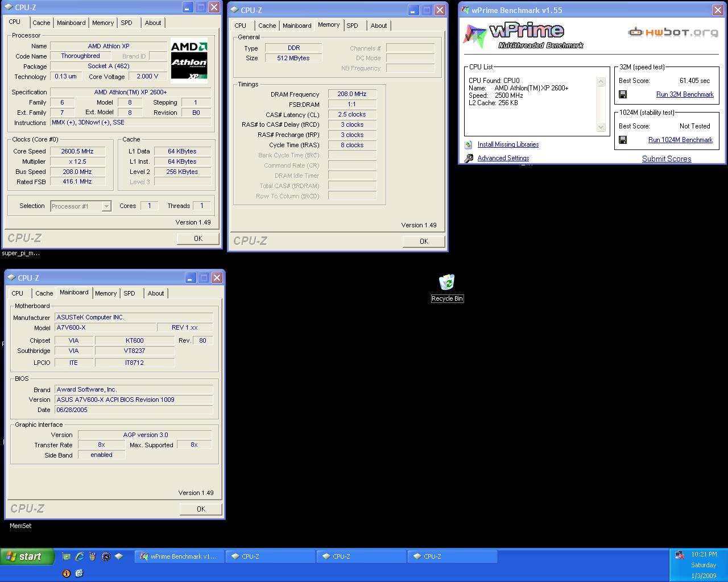This screenshot has height=582, width=728.
Task: Click the motherboard Model field A7V600-X
Action: [x=105, y=328]
